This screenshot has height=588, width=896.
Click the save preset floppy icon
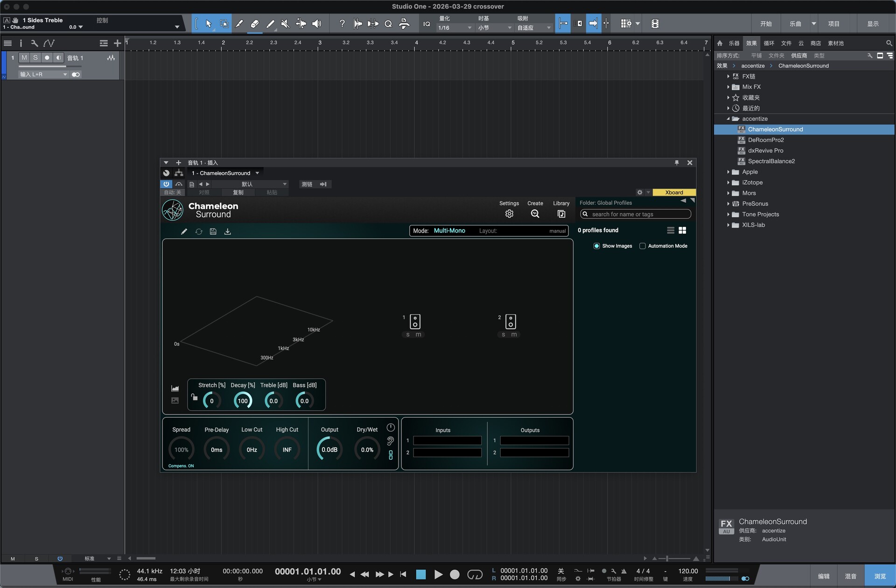click(213, 231)
